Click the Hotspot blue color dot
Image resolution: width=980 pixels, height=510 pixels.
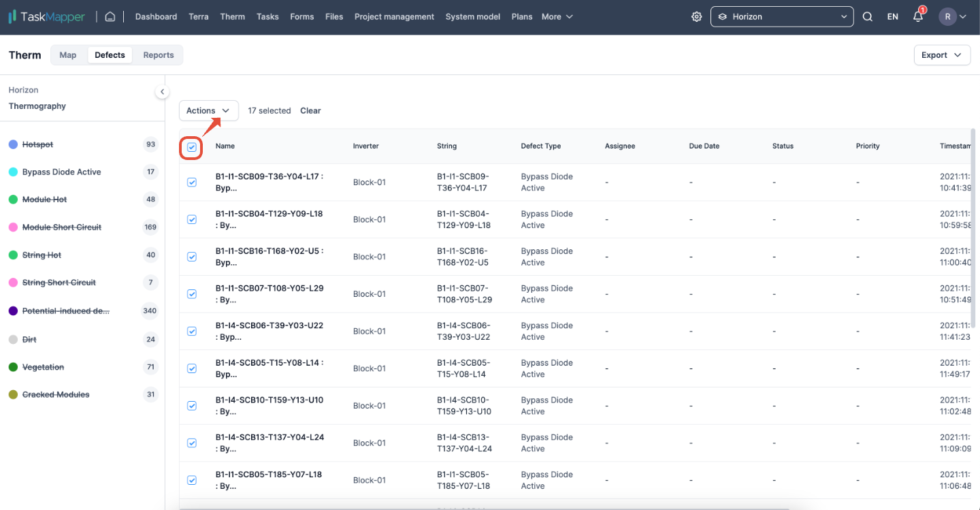click(x=13, y=144)
